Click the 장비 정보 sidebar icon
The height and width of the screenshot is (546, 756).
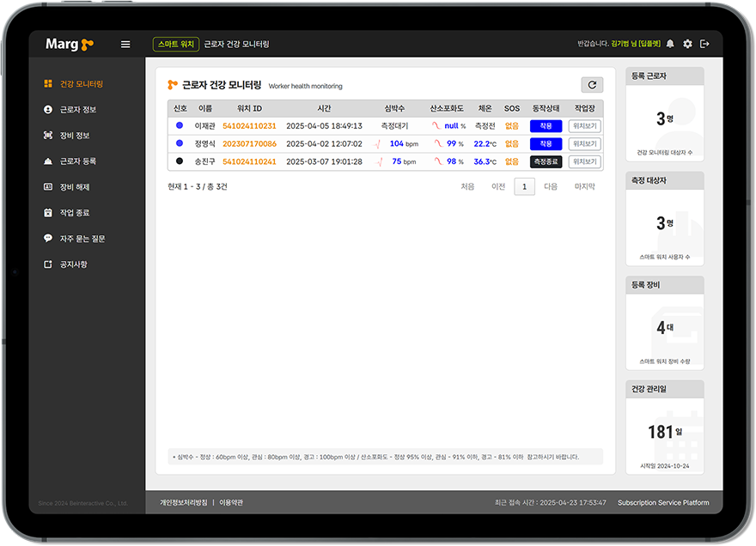(x=48, y=136)
